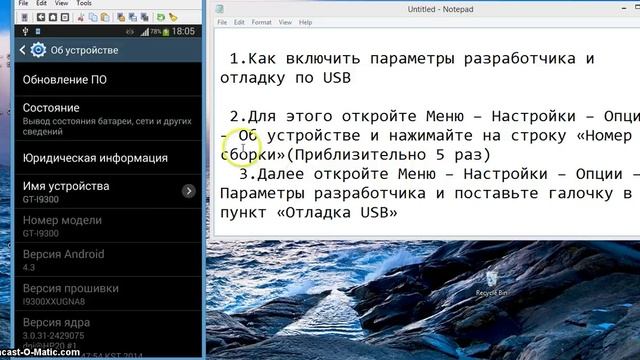Tap Имя устройства GT-I9300 row
640x360 pixels.
[108, 192]
